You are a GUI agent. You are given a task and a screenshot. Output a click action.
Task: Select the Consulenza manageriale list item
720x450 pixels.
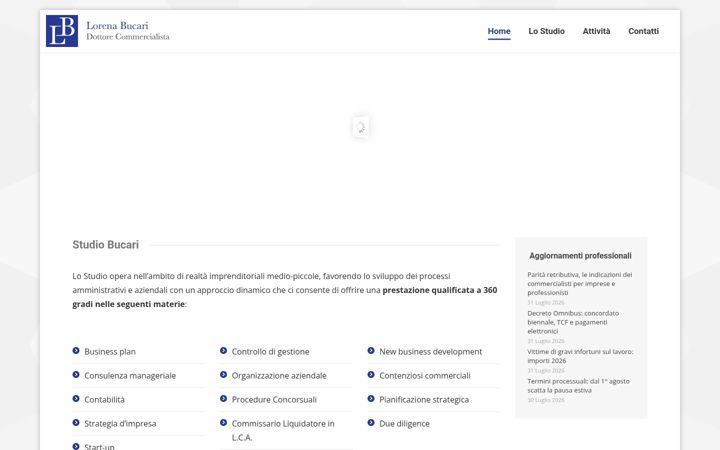[130, 376]
